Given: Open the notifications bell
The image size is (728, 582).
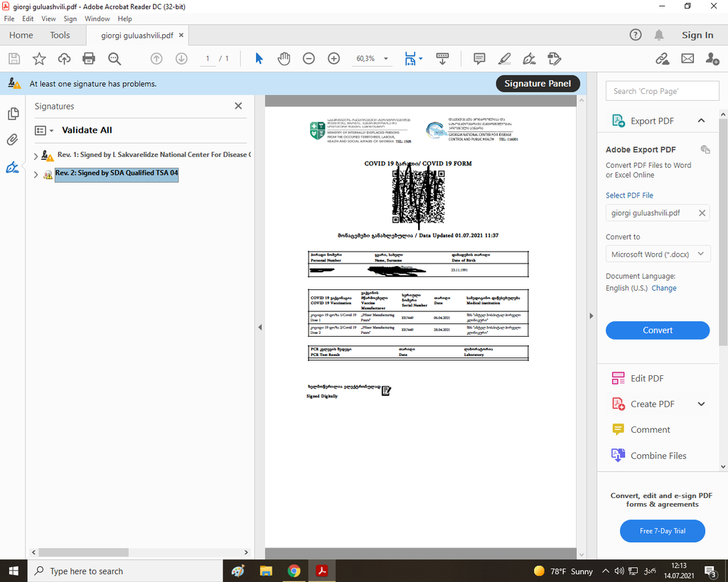Looking at the screenshot, I should tap(659, 35).
